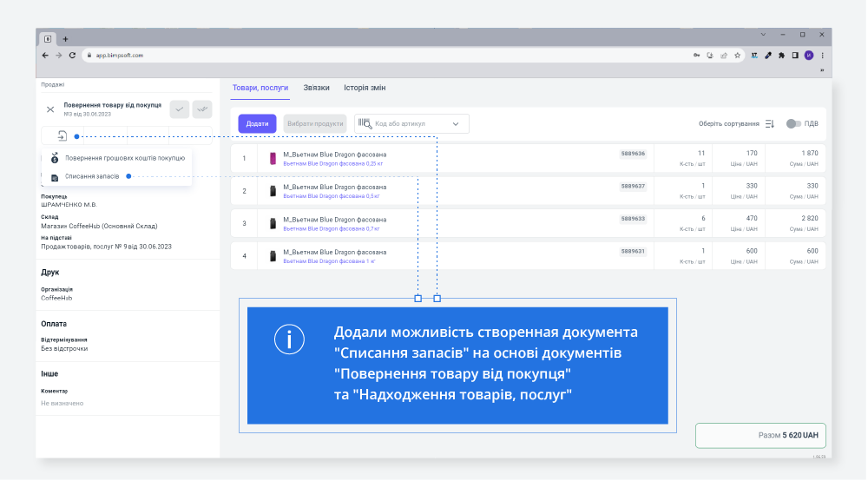Toggle the ПДВ switch
The image size is (868, 481).
(792, 123)
